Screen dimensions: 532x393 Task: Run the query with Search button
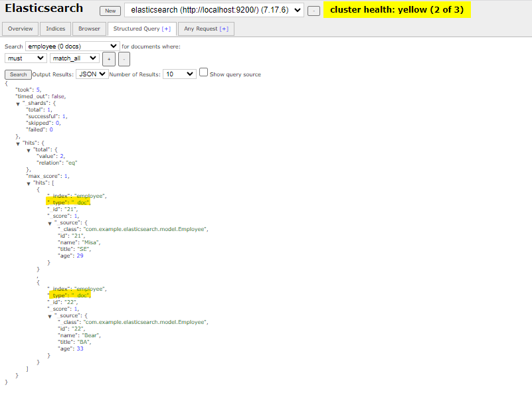(x=19, y=74)
